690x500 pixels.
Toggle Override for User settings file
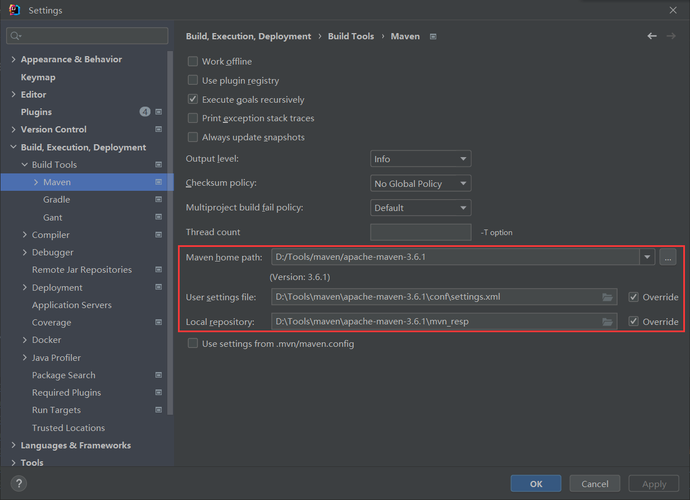634,297
